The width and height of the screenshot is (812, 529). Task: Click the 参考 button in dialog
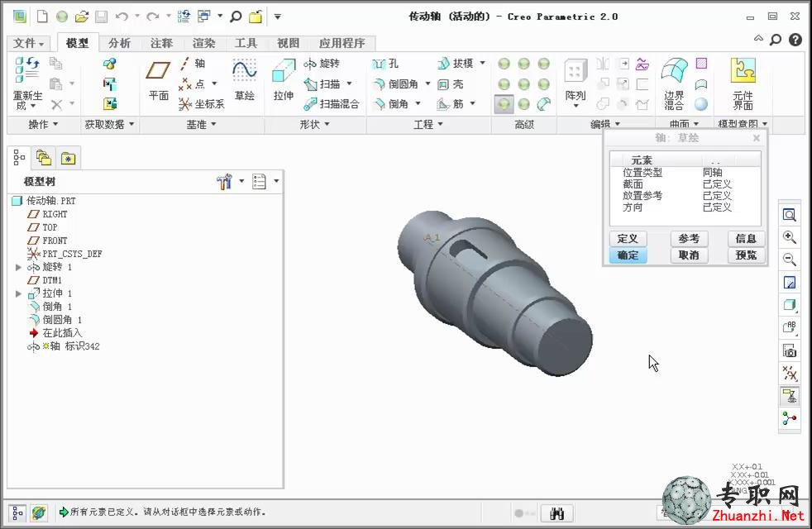(x=689, y=239)
